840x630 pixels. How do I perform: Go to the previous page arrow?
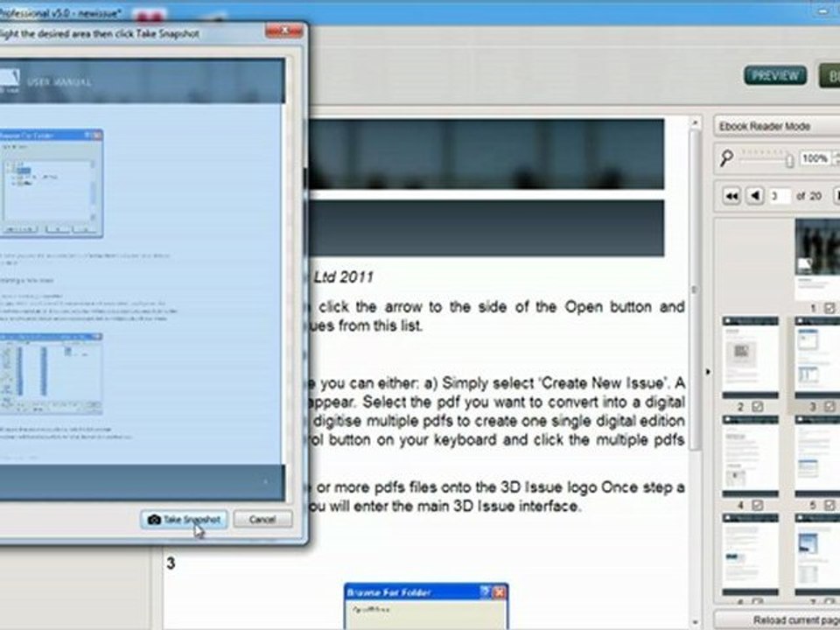tap(755, 196)
